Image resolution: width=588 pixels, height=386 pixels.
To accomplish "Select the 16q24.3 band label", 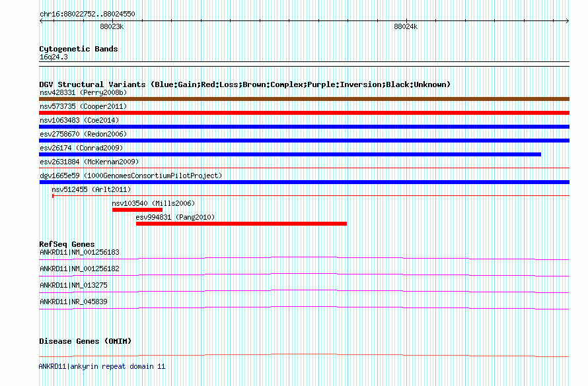I will (x=54, y=57).
